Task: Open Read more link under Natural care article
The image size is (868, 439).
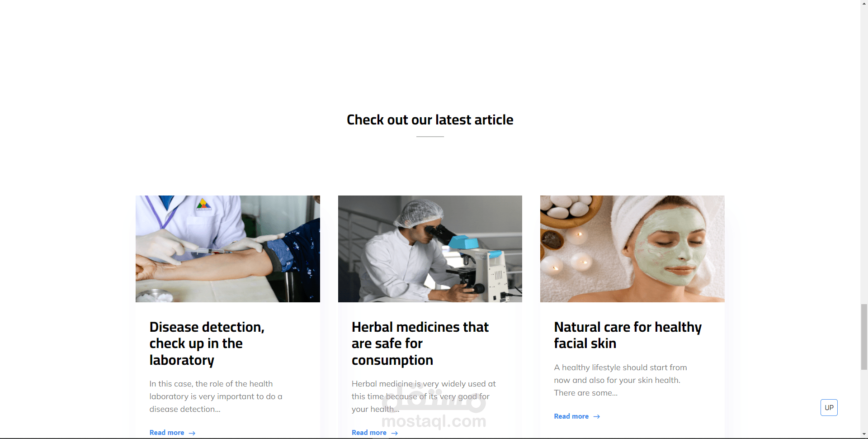Action: coord(571,416)
